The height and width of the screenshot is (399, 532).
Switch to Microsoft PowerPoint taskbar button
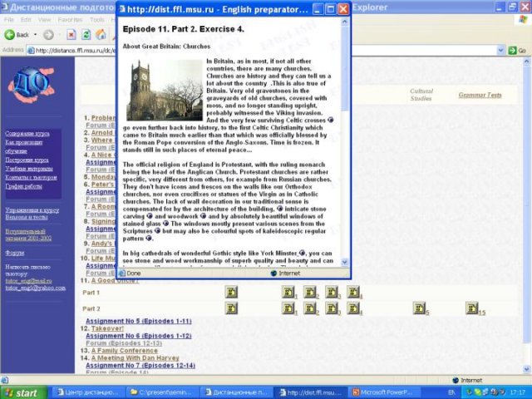click(386, 392)
